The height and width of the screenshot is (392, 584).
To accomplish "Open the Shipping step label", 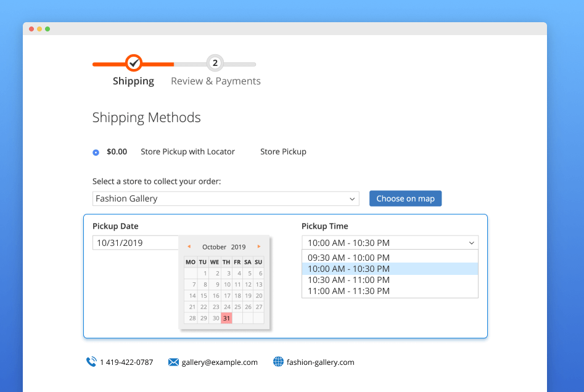I will (133, 81).
